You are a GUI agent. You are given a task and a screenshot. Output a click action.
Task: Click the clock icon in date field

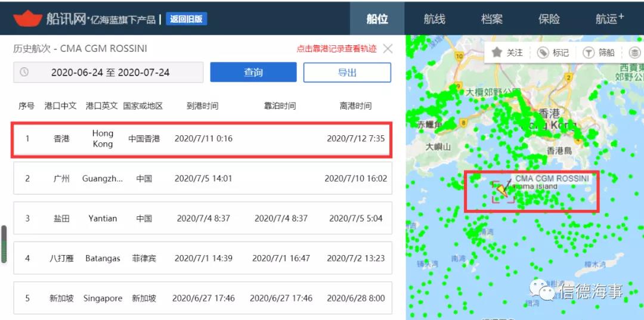tap(24, 72)
